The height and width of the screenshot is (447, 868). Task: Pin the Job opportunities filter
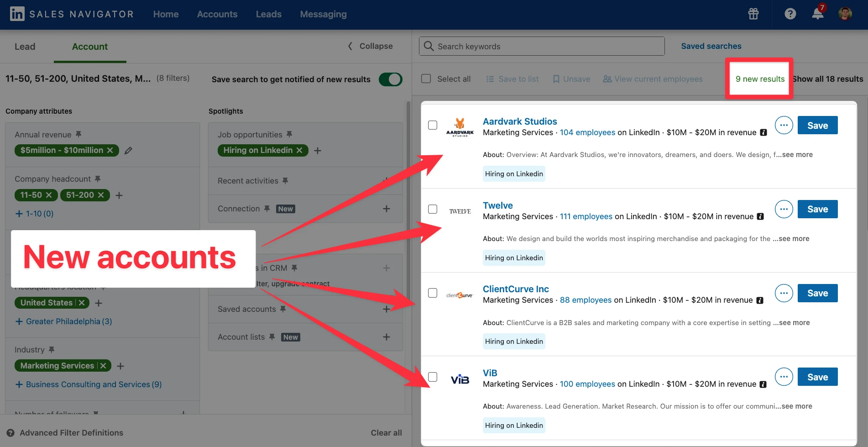point(289,134)
